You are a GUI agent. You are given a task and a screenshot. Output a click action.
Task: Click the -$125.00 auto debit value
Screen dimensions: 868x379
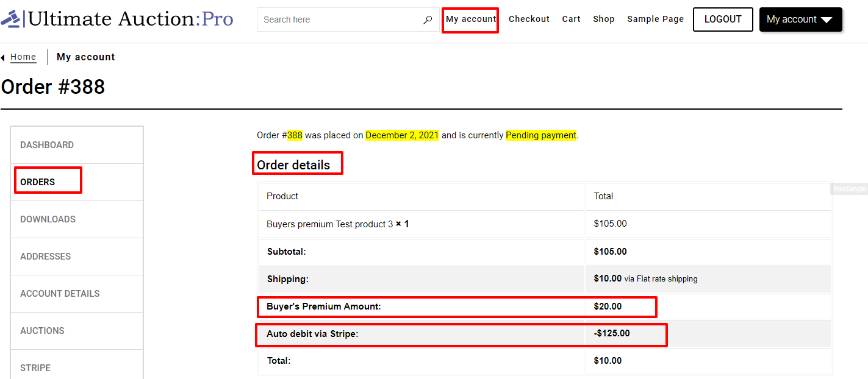(612, 333)
